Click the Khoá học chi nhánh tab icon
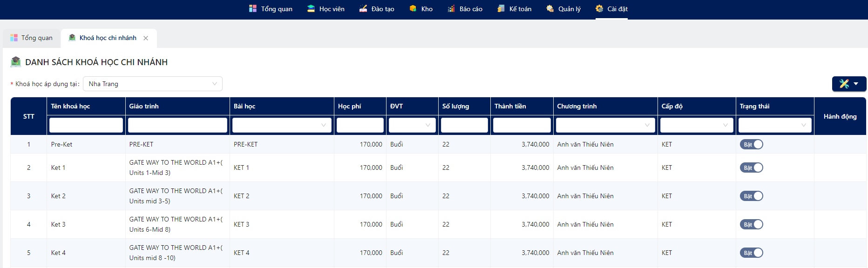868x268 pixels. pos(72,38)
